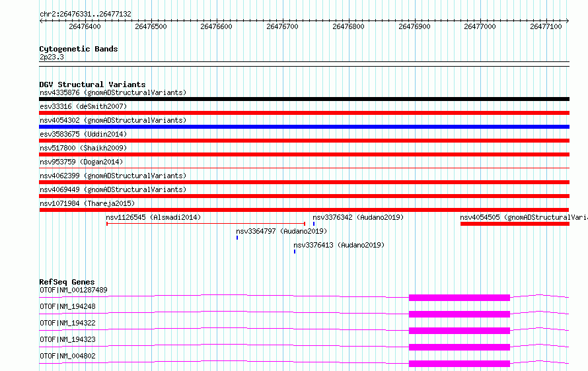The width and height of the screenshot is (588, 371).
Task: Open nsv4062399 variant label
Action: [x=113, y=176]
